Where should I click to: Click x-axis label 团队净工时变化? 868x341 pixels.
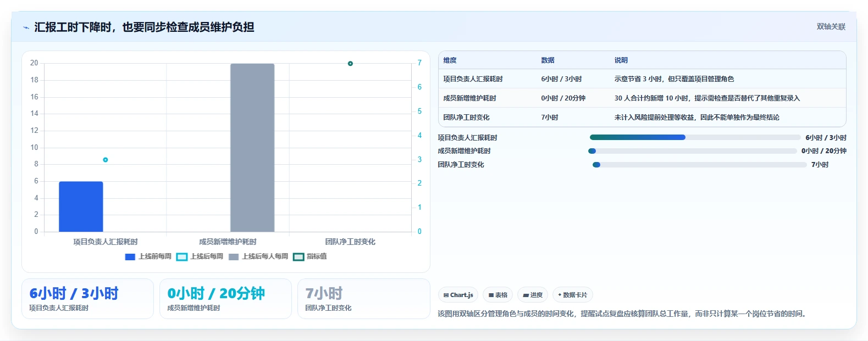[350, 242]
